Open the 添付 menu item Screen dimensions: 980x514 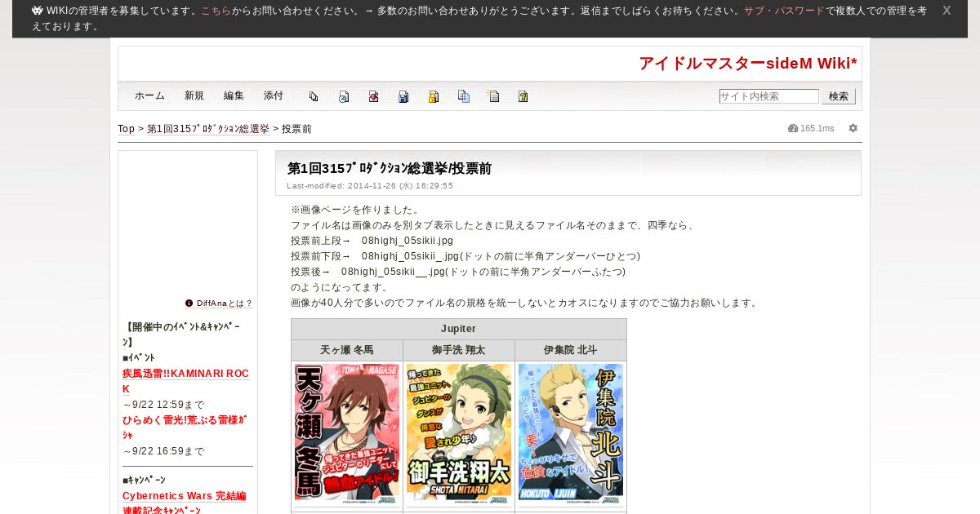click(x=274, y=95)
